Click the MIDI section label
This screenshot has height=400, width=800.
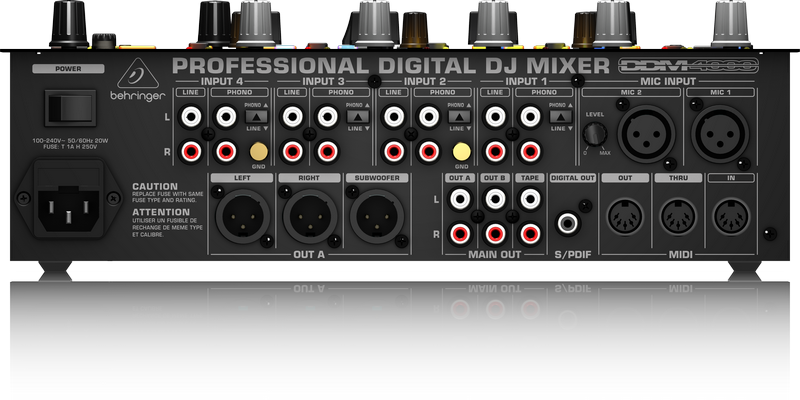(681, 254)
